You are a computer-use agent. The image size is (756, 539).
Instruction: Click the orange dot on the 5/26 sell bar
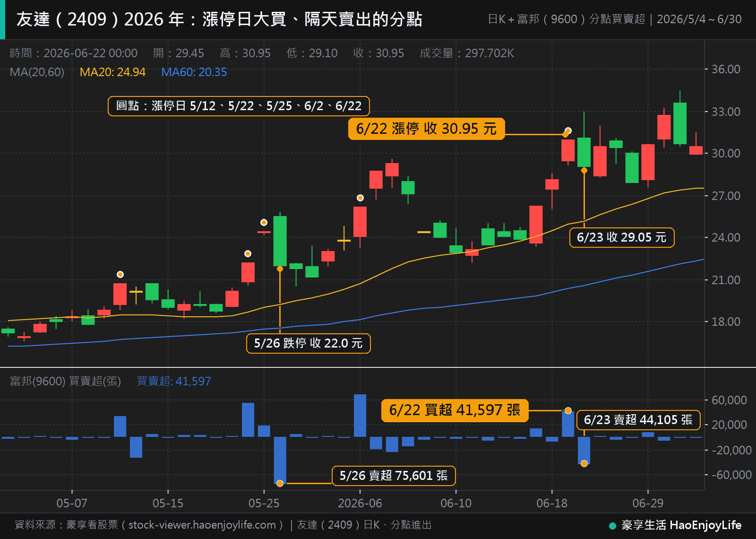(x=280, y=483)
